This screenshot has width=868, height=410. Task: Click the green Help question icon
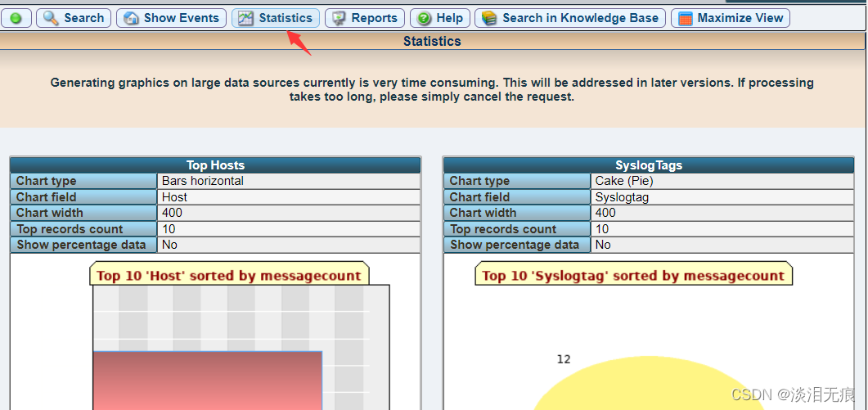tap(424, 18)
